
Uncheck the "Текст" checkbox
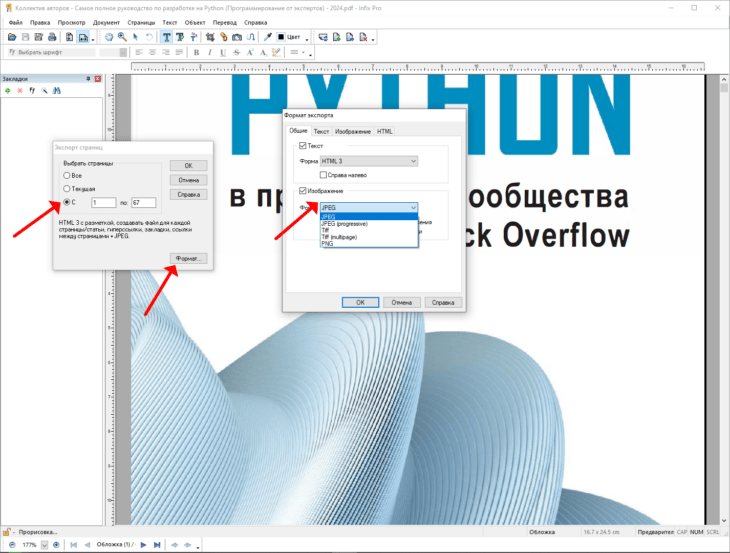[303, 146]
